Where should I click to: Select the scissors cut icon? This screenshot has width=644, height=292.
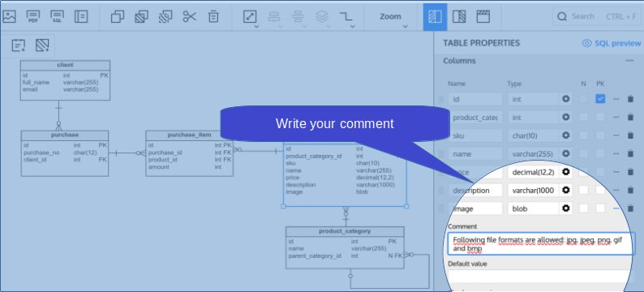coord(189,16)
